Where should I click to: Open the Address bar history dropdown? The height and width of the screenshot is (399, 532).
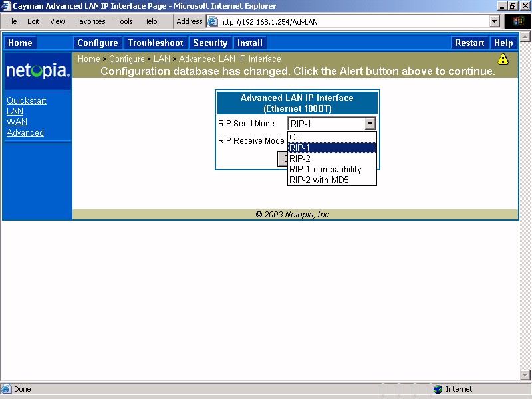(x=494, y=21)
